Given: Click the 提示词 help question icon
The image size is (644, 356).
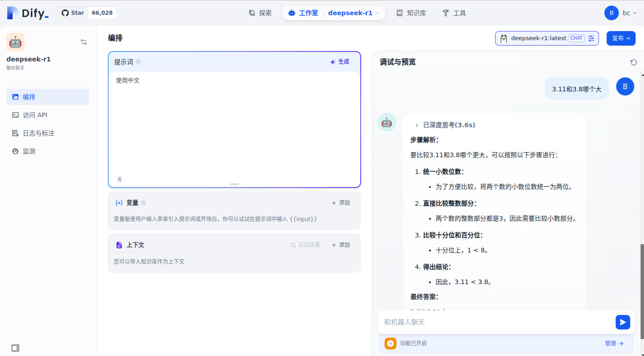Looking at the screenshot, I should [138, 62].
